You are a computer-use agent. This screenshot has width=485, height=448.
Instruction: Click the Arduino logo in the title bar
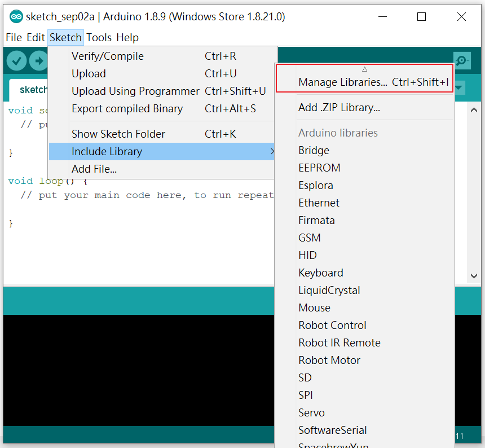(x=16, y=16)
